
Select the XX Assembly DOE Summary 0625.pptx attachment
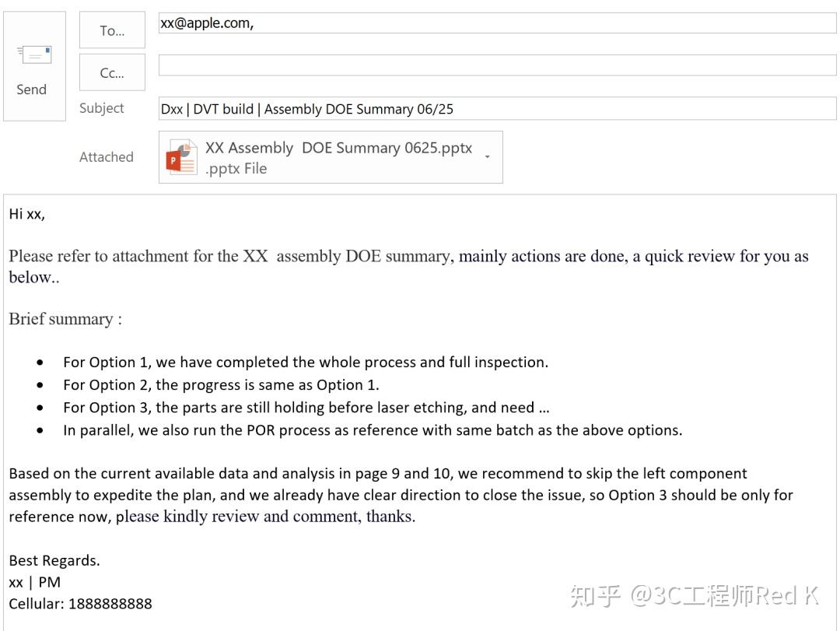[x=331, y=157]
